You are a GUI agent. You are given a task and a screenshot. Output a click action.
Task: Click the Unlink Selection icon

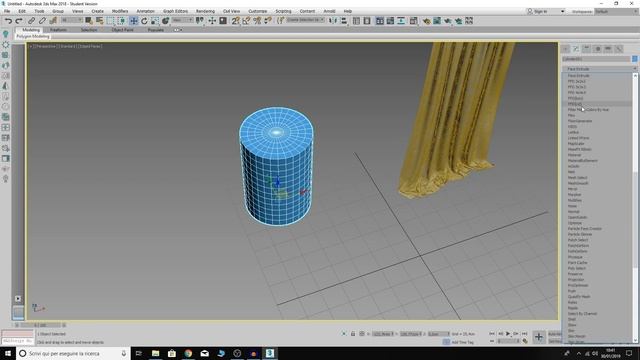(42, 20)
